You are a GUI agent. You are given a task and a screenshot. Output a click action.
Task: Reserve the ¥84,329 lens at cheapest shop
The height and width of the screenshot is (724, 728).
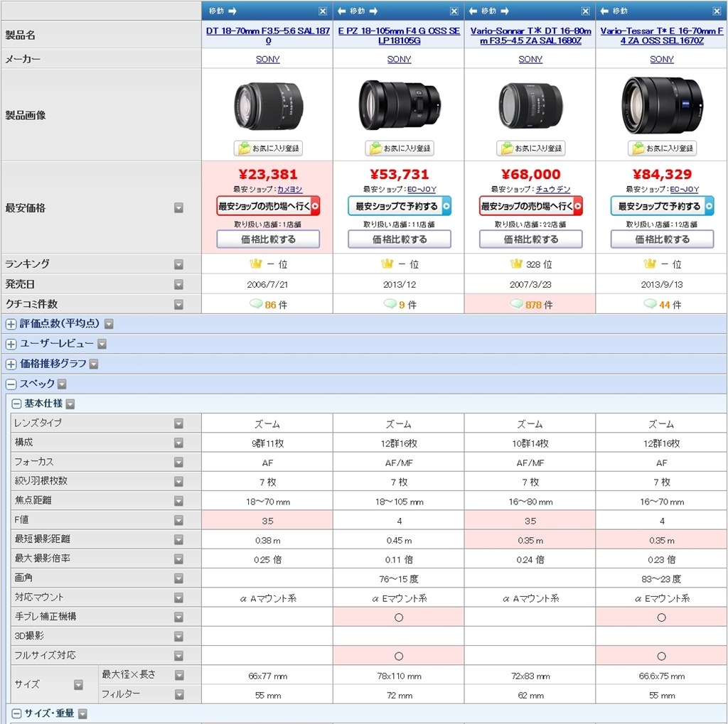(663, 206)
